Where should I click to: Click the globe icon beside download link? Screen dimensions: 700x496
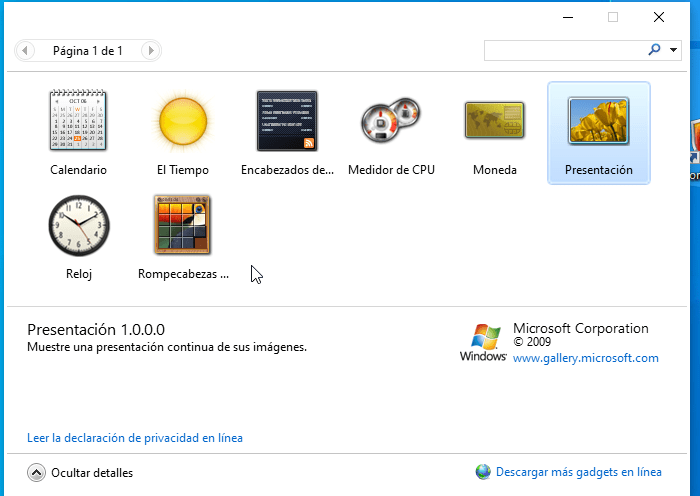483,472
